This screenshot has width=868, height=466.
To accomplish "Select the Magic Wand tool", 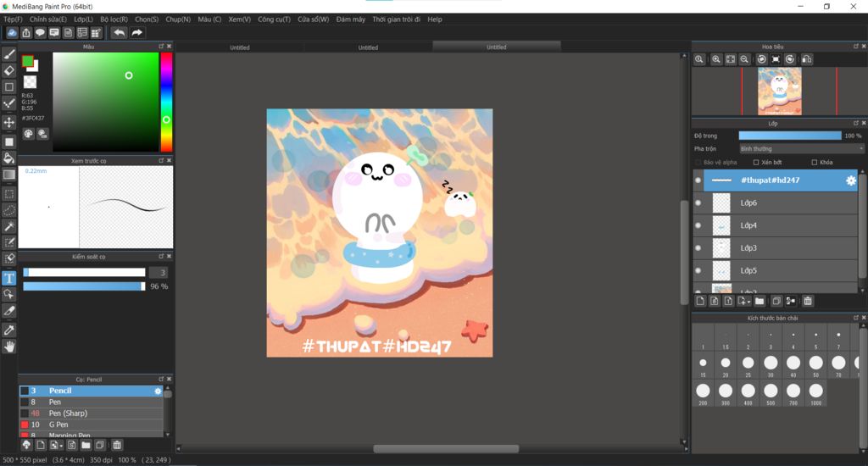I will 8,226.
